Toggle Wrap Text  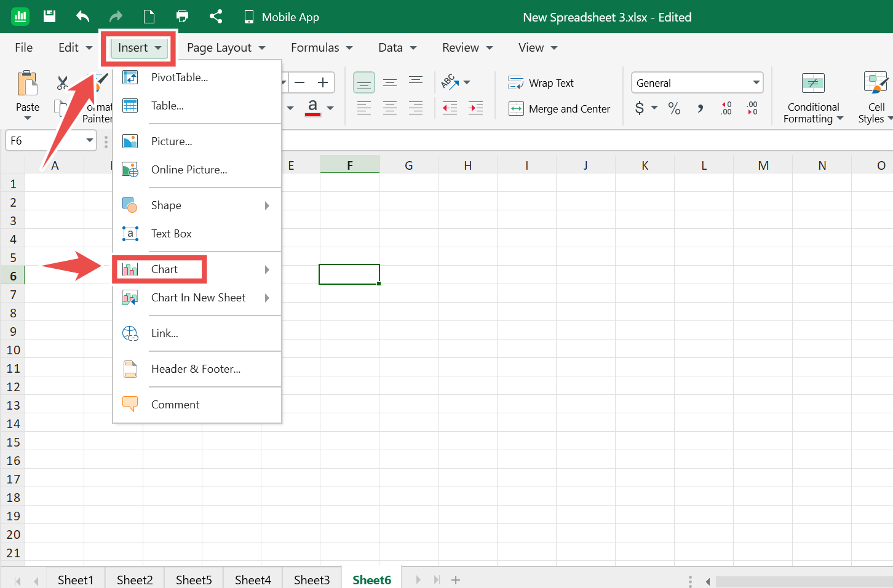[541, 83]
